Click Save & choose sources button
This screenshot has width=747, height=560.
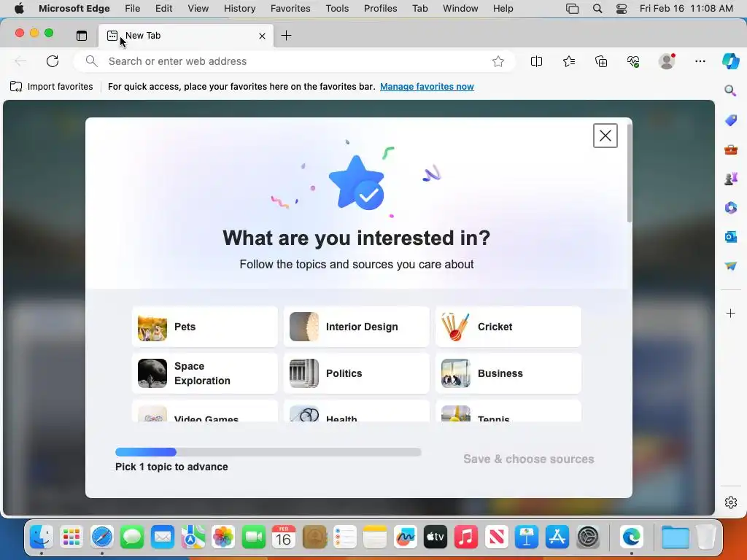(x=529, y=459)
